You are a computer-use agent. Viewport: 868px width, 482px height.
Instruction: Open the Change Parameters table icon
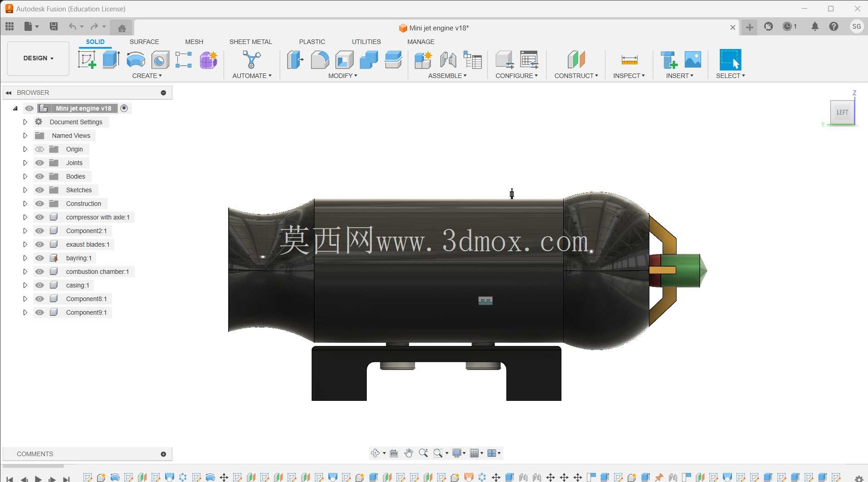coord(529,60)
